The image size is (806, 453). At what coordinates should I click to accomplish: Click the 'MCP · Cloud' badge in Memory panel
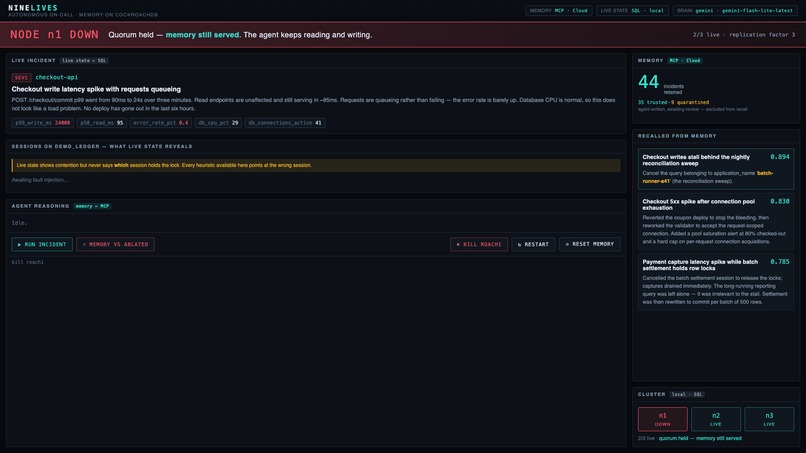click(685, 61)
